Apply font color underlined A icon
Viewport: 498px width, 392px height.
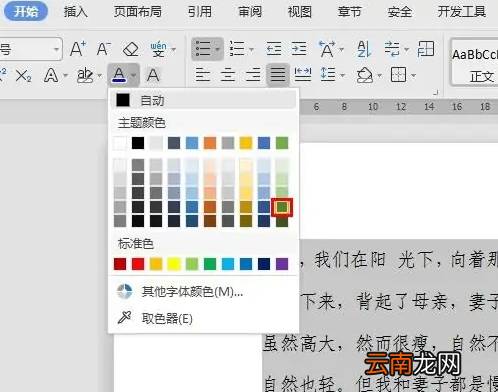click(x=119, y=75)
